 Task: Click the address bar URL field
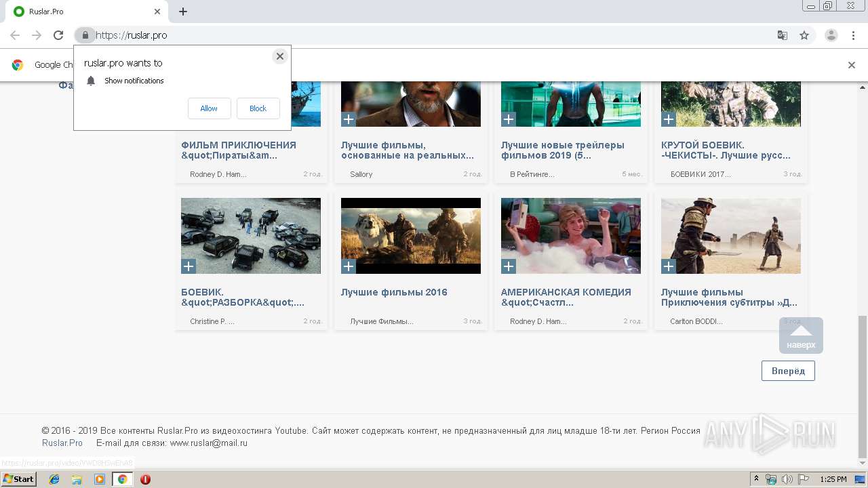(434, 35)
